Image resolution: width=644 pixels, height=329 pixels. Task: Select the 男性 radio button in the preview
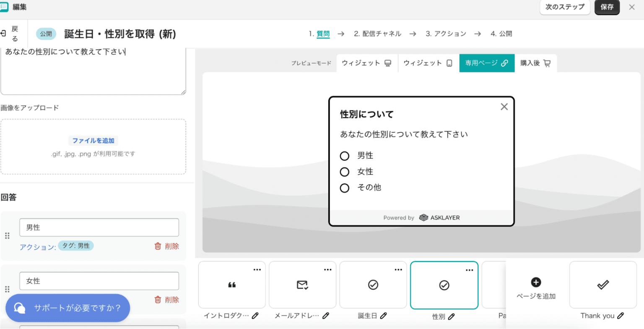(x=344, y=156)
